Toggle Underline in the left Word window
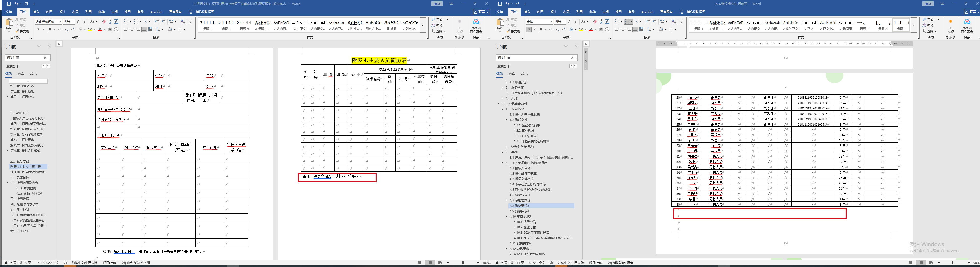The image size is (980, 267). coord(50,29)
